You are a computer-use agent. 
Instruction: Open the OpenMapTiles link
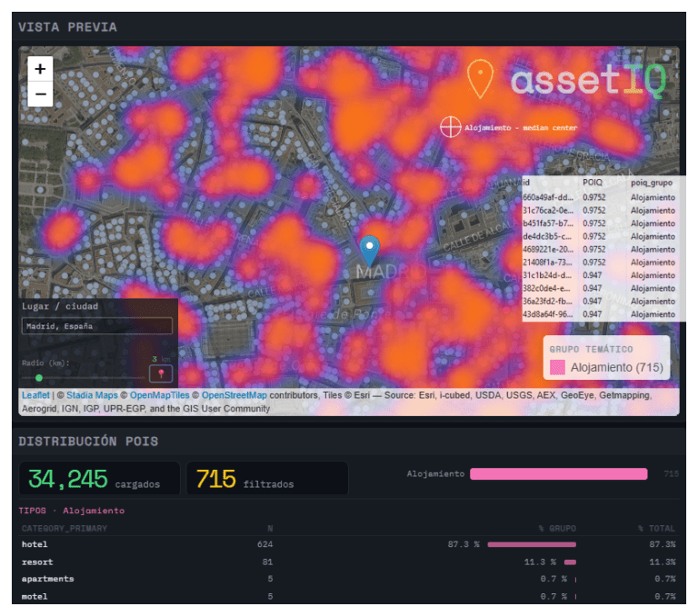(x=159, y=395)
